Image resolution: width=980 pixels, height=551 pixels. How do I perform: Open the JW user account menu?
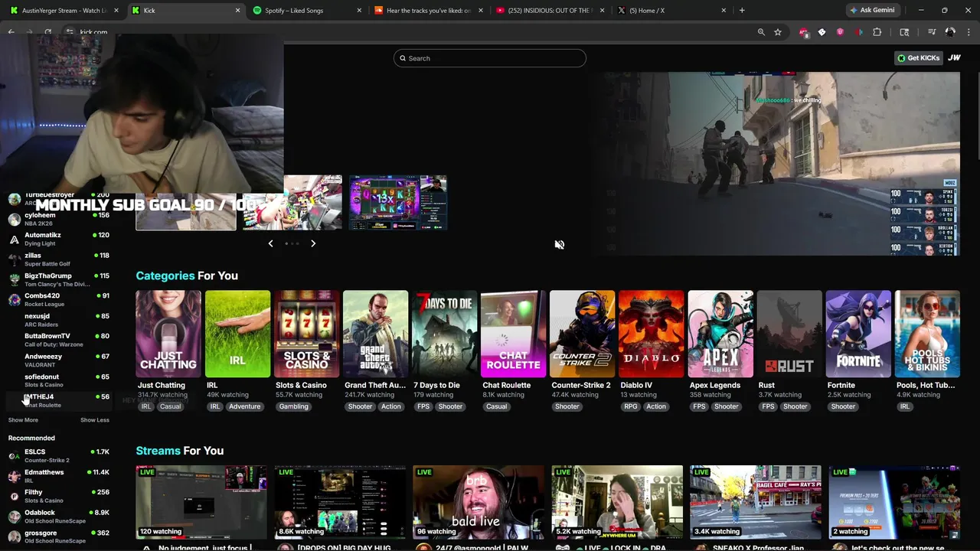pos(954,58)
